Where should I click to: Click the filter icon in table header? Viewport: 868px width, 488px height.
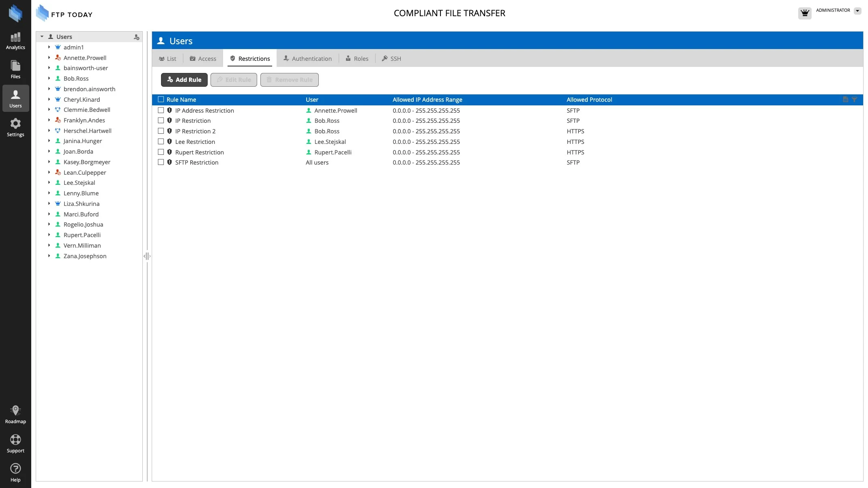(x=854, y=99)
